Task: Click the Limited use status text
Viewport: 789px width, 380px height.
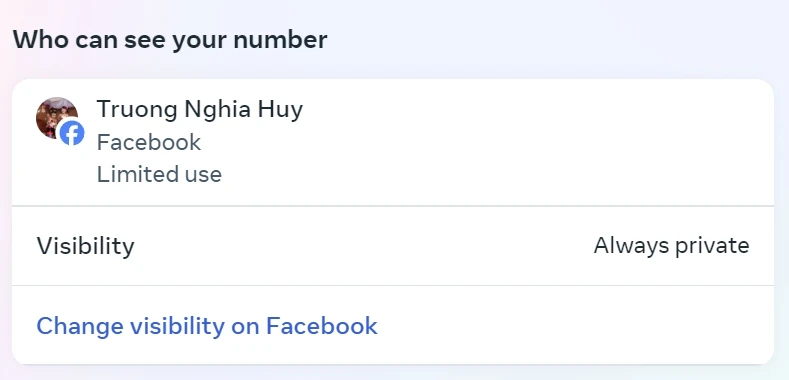Action: 159,175
